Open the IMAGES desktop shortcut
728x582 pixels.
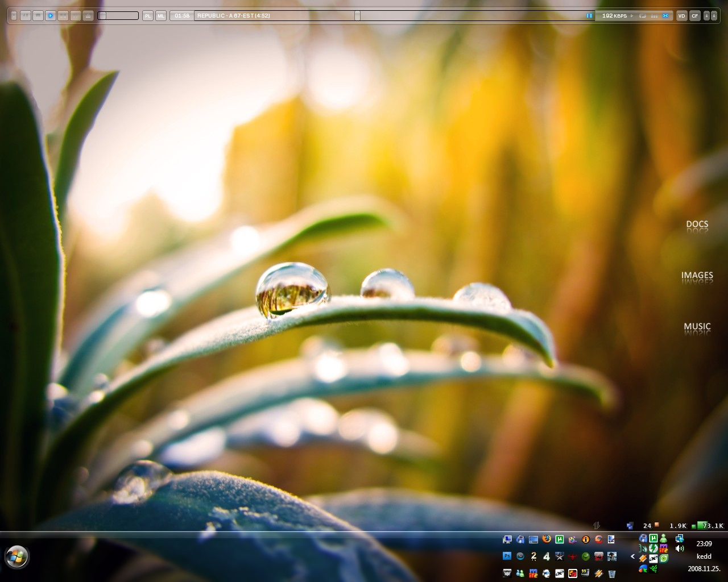tap(697, 275)
